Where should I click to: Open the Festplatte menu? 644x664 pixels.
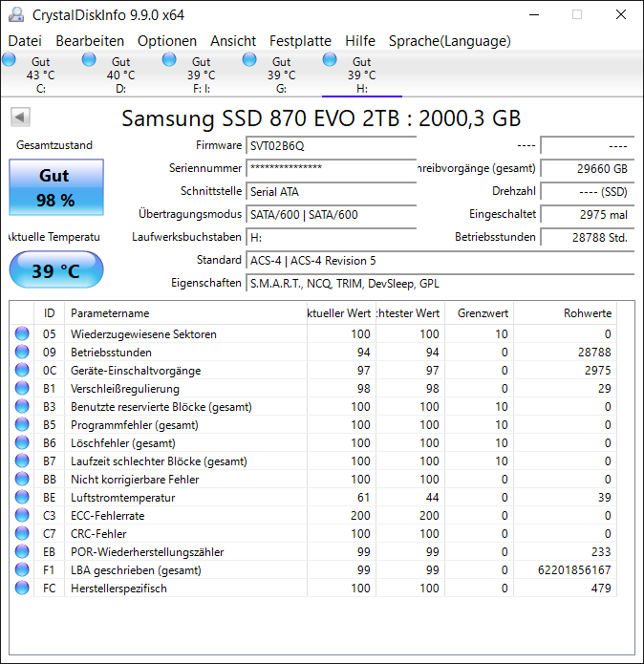click(300, 41)
